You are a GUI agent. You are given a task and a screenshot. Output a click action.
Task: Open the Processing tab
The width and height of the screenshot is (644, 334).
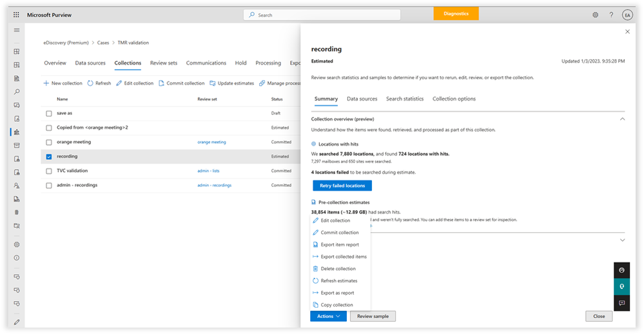point(268,63)
